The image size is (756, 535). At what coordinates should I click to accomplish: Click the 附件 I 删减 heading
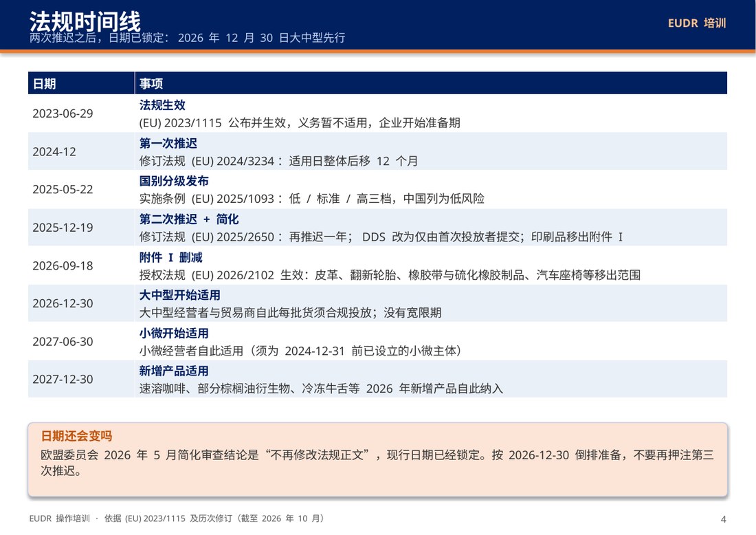[170, 257]
